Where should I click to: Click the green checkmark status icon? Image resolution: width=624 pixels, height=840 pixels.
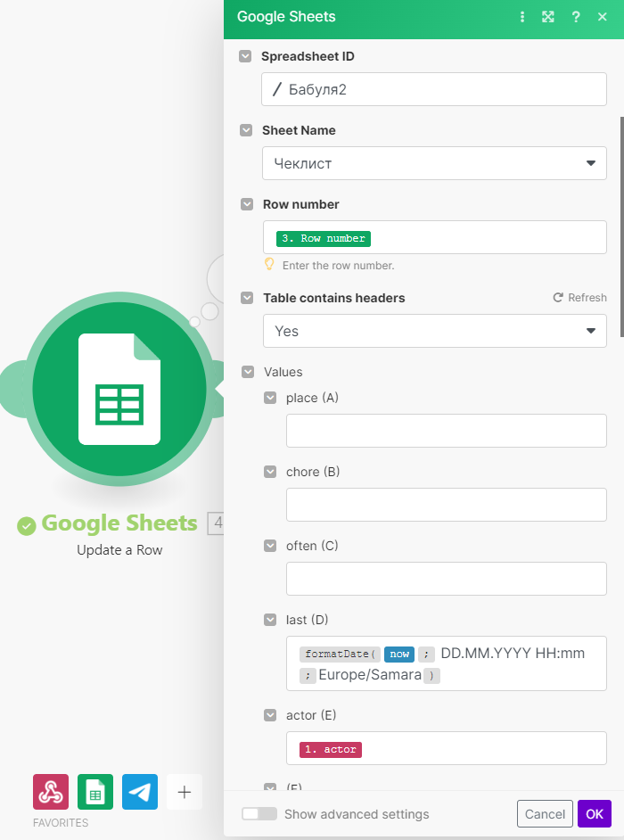point(26,526)
